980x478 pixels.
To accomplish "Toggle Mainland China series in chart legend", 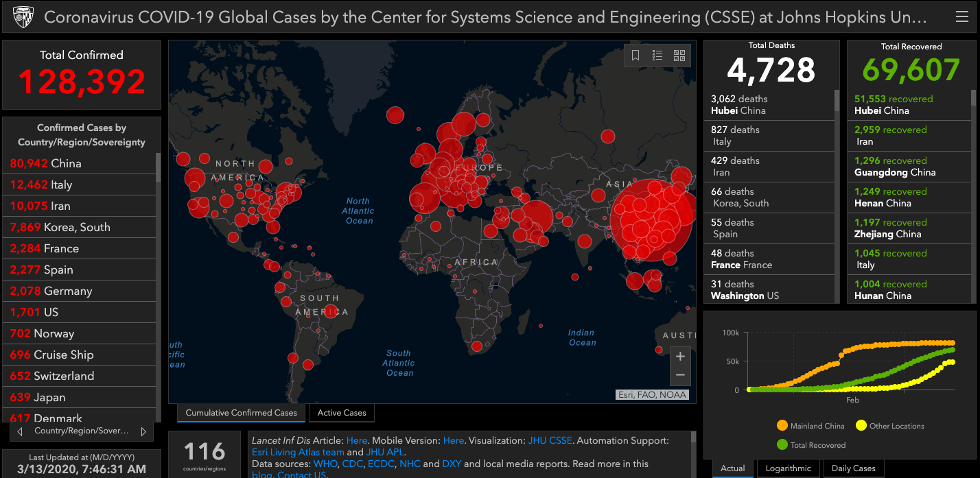I will (810, 426).
